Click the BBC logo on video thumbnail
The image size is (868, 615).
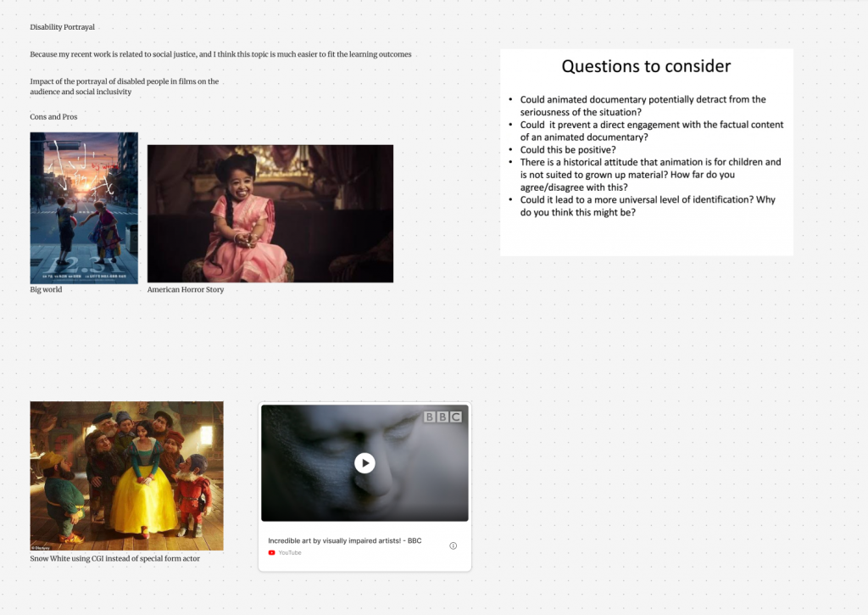tap(442, 417)
